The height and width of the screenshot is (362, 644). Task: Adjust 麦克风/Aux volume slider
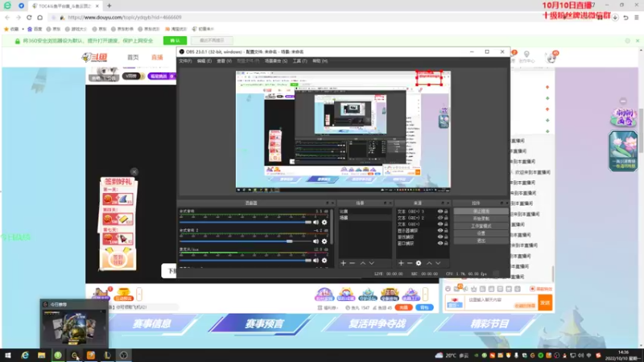(x=308, y=260)
